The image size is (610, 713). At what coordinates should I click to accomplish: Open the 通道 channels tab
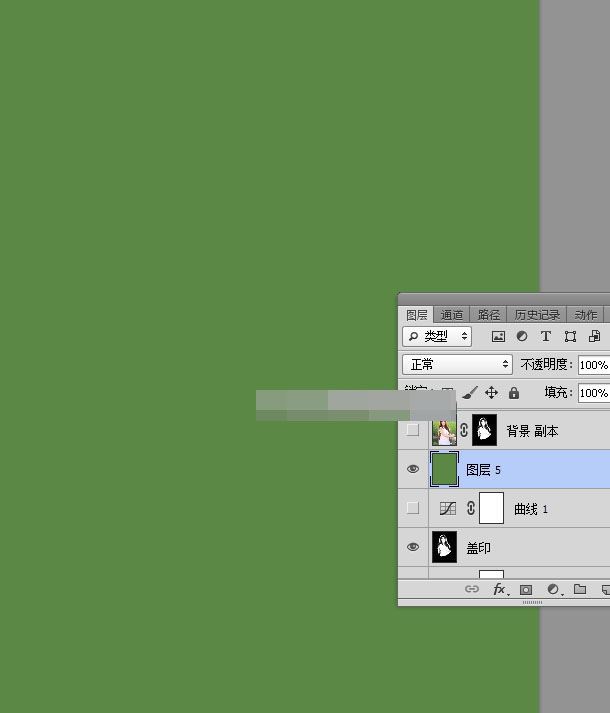tap(451, 315)
